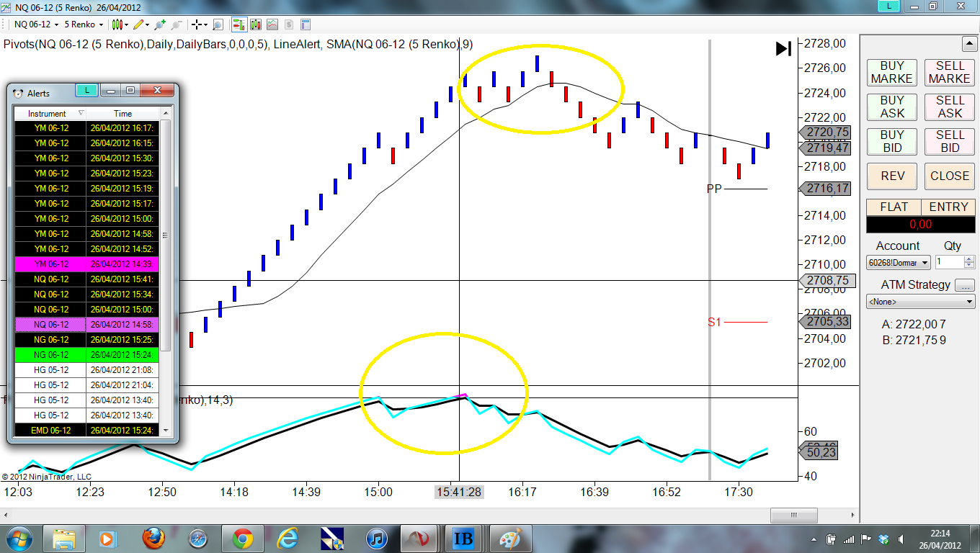Click the BUY MARKET button
The image size is (980, 553).
coord(891,72)
